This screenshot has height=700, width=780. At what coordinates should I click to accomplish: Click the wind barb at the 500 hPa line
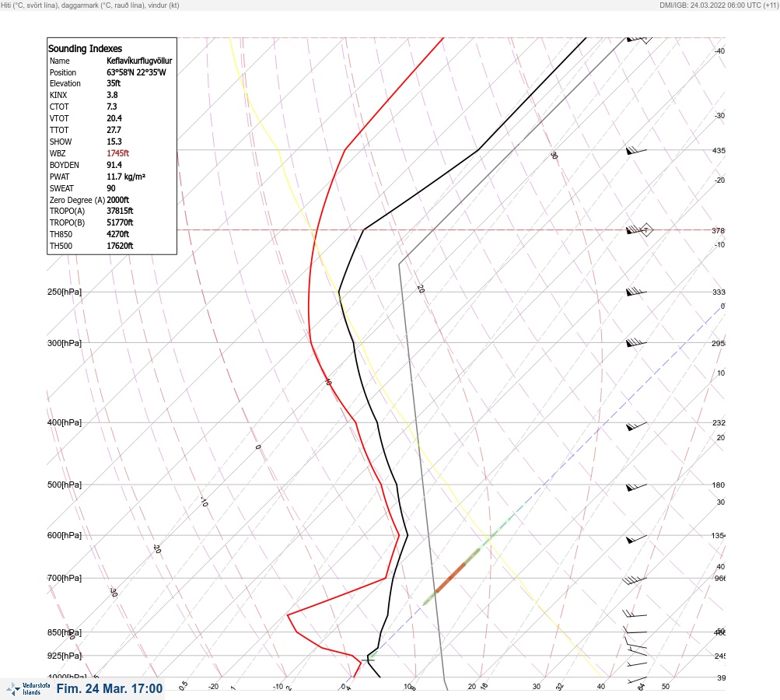point(636,487)
